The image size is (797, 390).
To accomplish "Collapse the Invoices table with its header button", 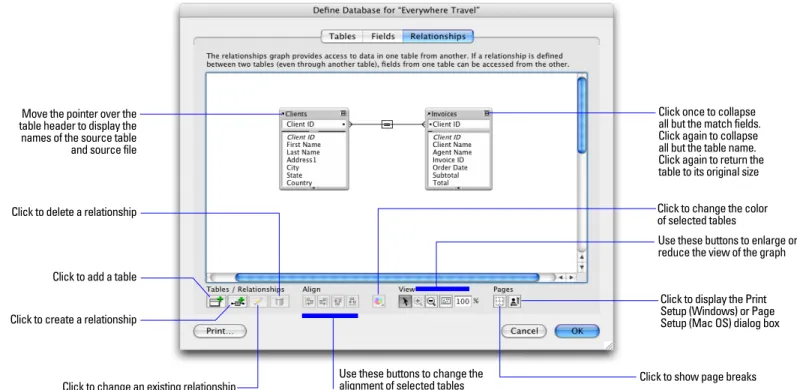I will 487,114.
